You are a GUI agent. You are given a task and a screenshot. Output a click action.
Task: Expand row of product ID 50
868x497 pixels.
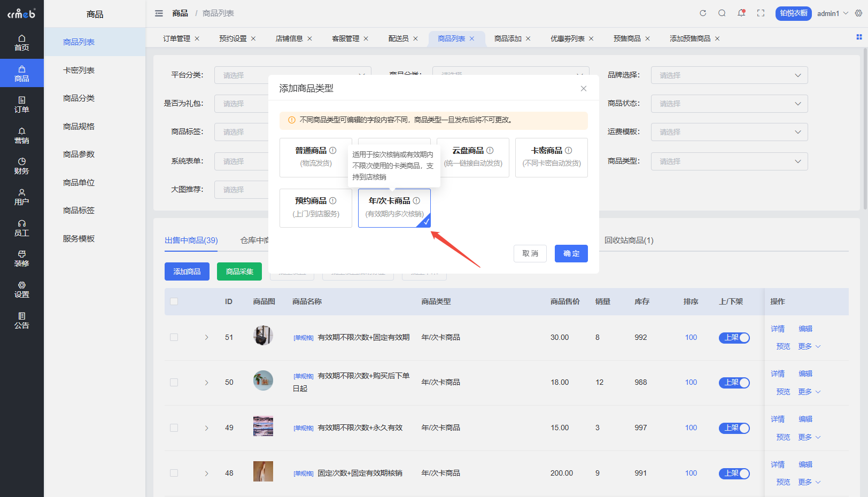pos(206,383)
